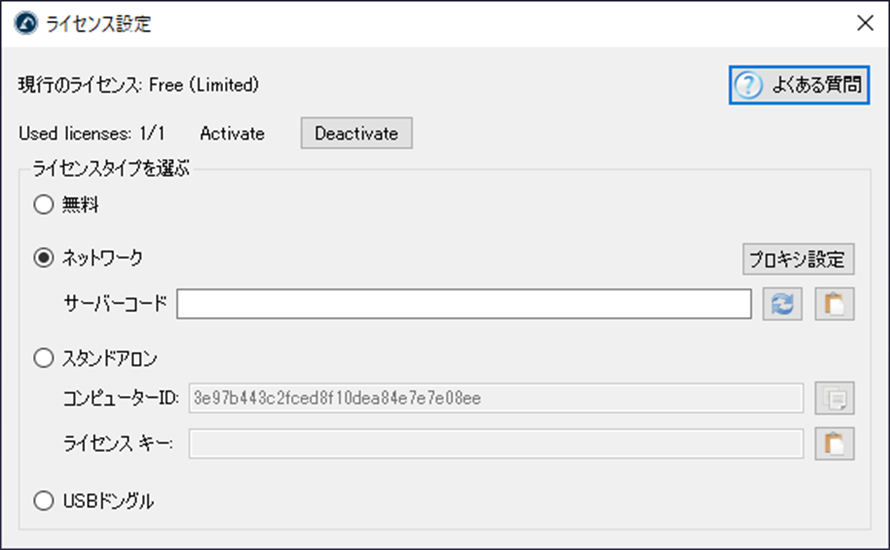Viewport: 890px width, 550px height.
Task: Focus the サーバーコード input field
Action: pos(464,304)
